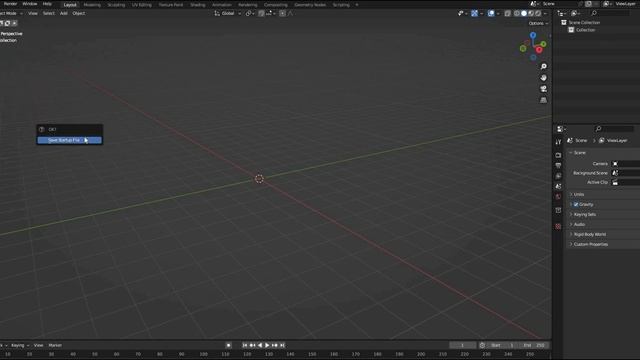Open the Output properties tab icon
The width and height of the screenshot is (640, 360).
click(x=558, y=165)
